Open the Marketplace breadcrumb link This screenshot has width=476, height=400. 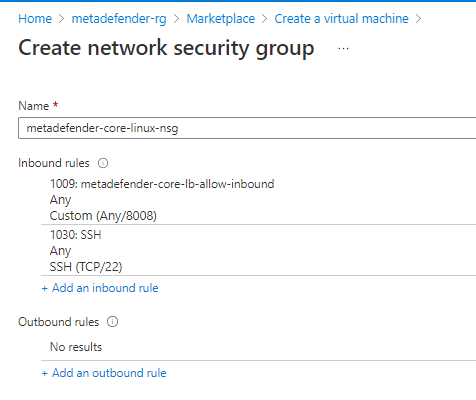pos(220,19)
